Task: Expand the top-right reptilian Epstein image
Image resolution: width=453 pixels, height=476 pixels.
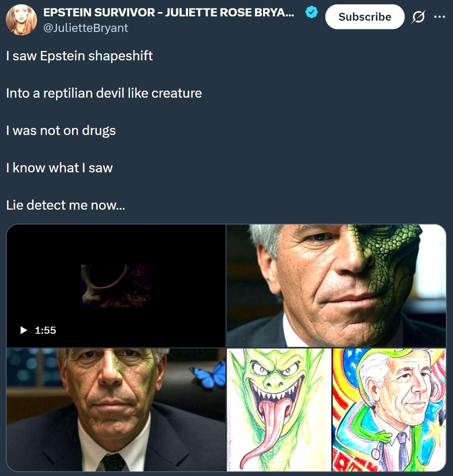Action: tap(339, 285)
